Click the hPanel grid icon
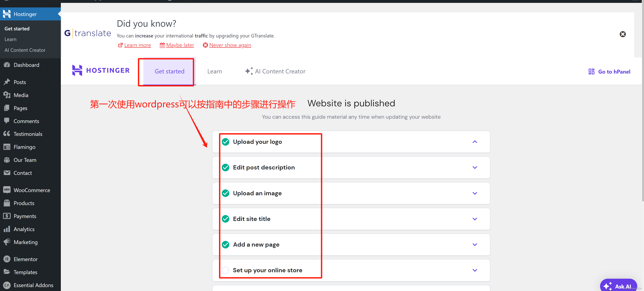 pyautogui.click(x=591, y=72)
